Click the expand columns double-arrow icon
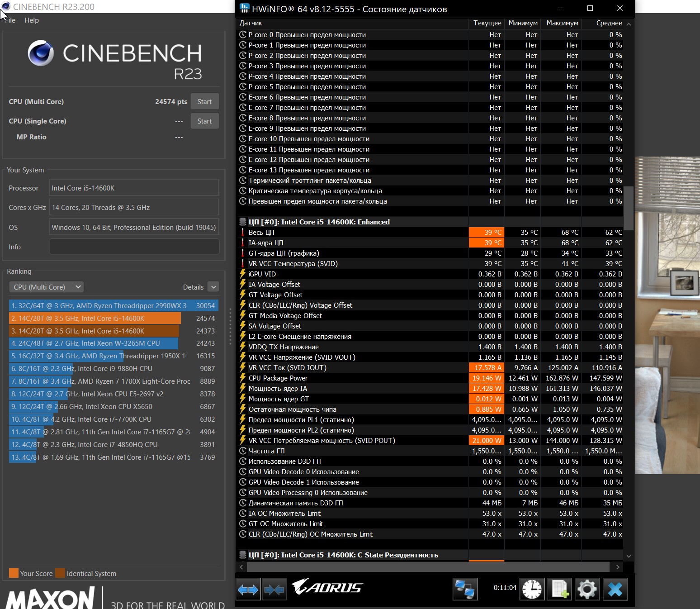The image size is (700, 609). click(x=248, y=590)
